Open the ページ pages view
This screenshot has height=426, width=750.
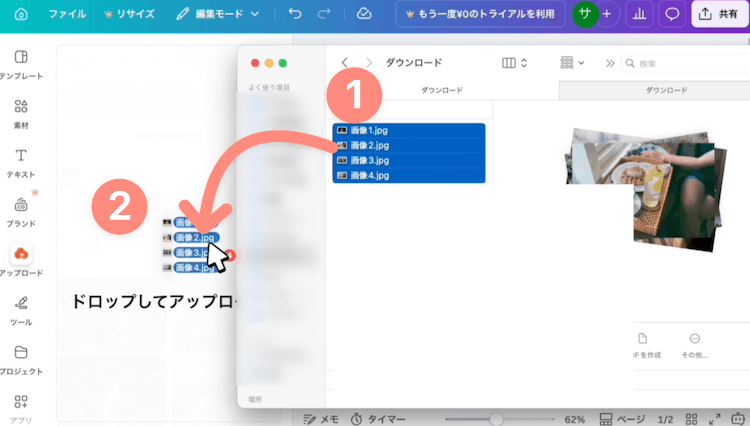coord(622,419)
